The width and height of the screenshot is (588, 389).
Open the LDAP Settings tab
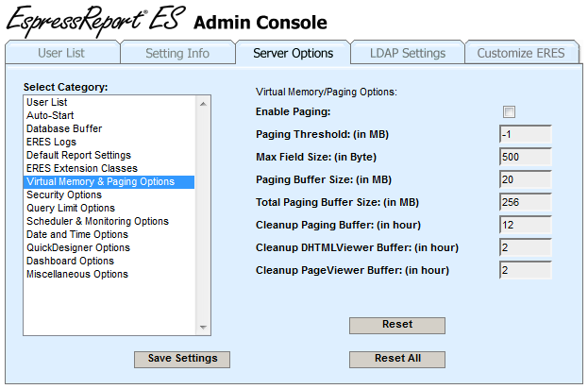point(408,53)
